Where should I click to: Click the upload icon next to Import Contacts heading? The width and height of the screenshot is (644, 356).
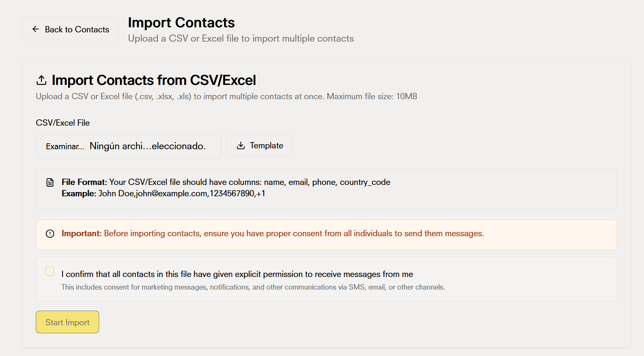[x=41, y=80]
